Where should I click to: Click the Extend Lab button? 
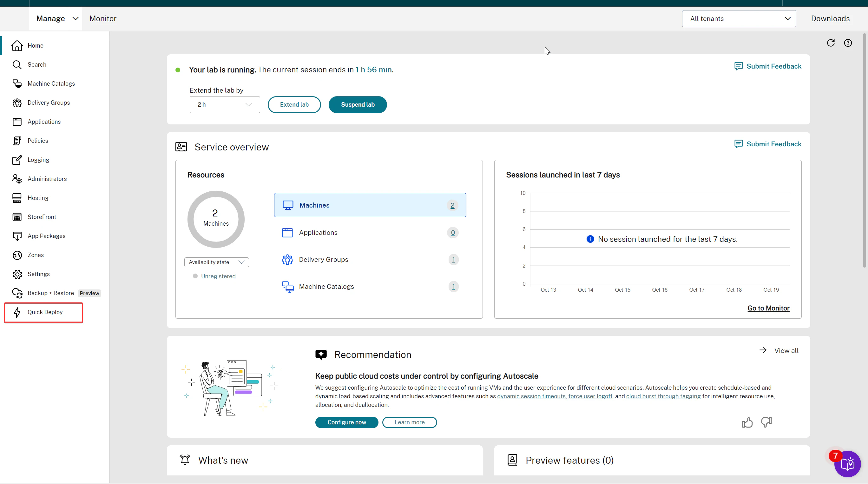pos(294,104)
